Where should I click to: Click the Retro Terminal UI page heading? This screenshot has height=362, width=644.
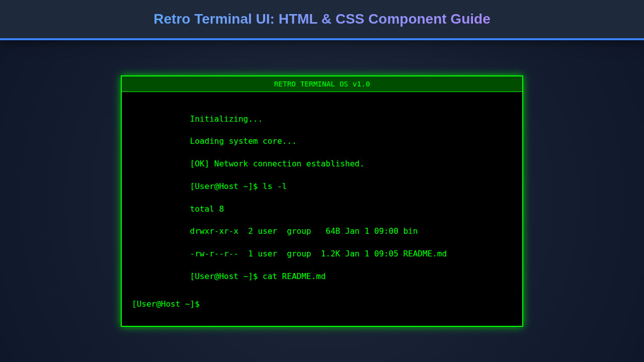click(x=321, y=19)
